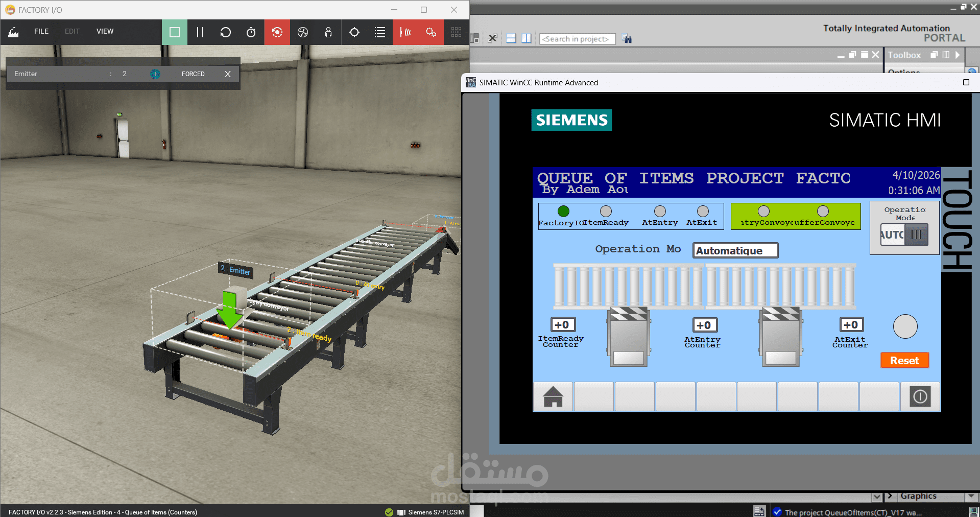Open the list icon in Factory I/O toolbar
Image resolution: width=980 pixels, height=517 pixels.
(380, 32)
